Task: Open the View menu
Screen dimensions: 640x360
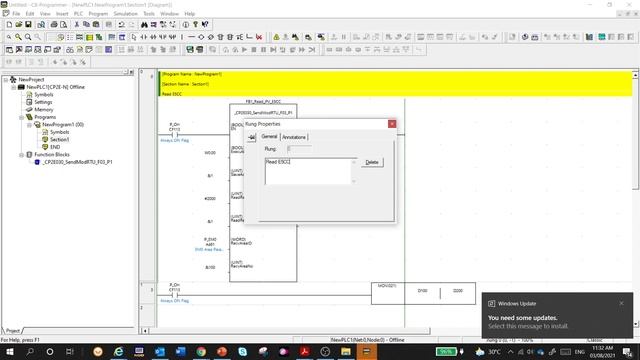Action: pos(45,13)
